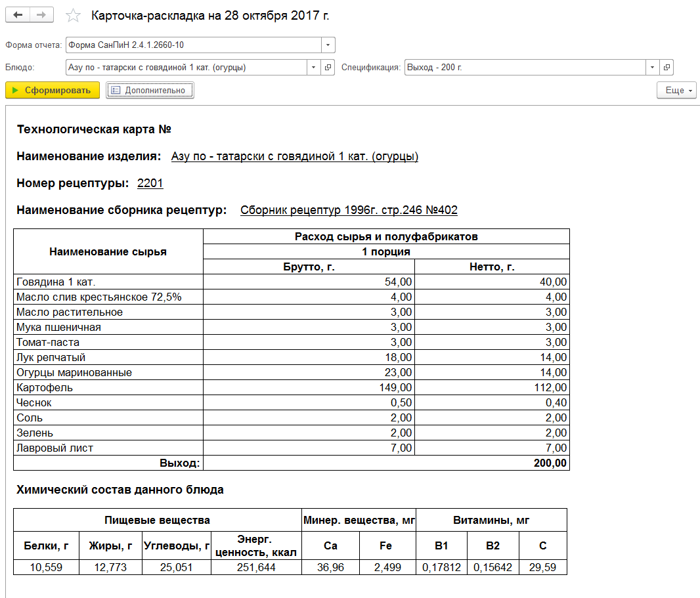Screen dimensions: 700x598
Task: Click the Сборник рецептур 1996г. link
Action: [349, 210]
